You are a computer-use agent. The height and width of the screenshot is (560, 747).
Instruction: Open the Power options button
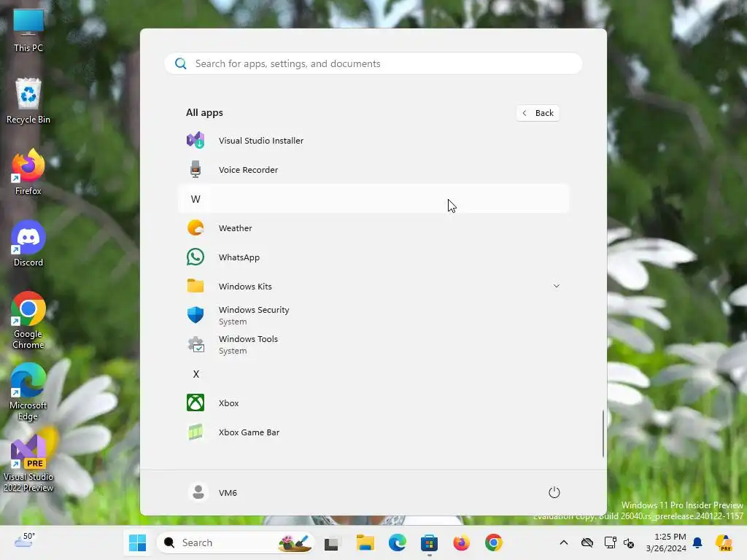[554, 492]
